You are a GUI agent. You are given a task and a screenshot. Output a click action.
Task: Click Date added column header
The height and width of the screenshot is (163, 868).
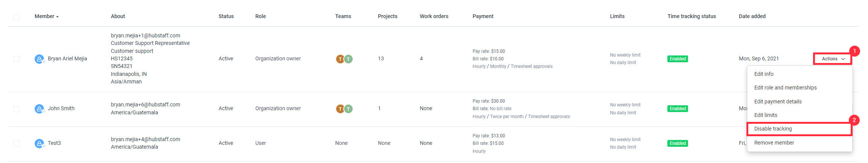point(752,16)
